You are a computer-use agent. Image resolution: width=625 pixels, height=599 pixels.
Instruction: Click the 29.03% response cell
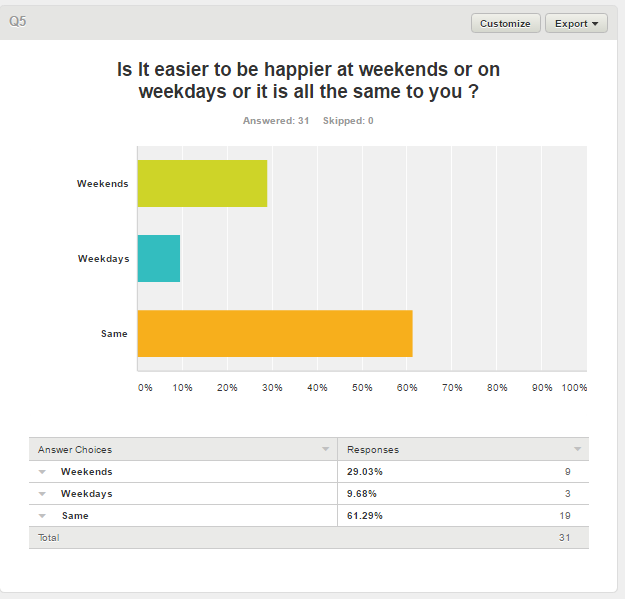[x=364, y=472]
